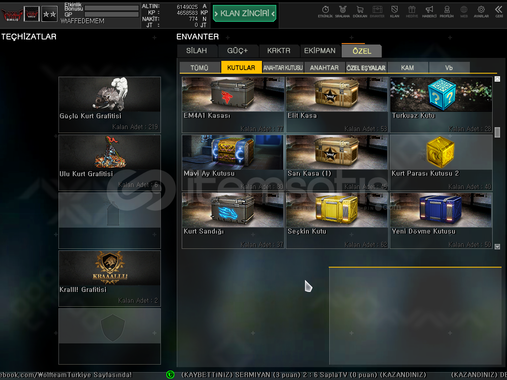Select the ANAHTAR sub-tab
This screenshot has width=507, height=380.
[324, 68]
